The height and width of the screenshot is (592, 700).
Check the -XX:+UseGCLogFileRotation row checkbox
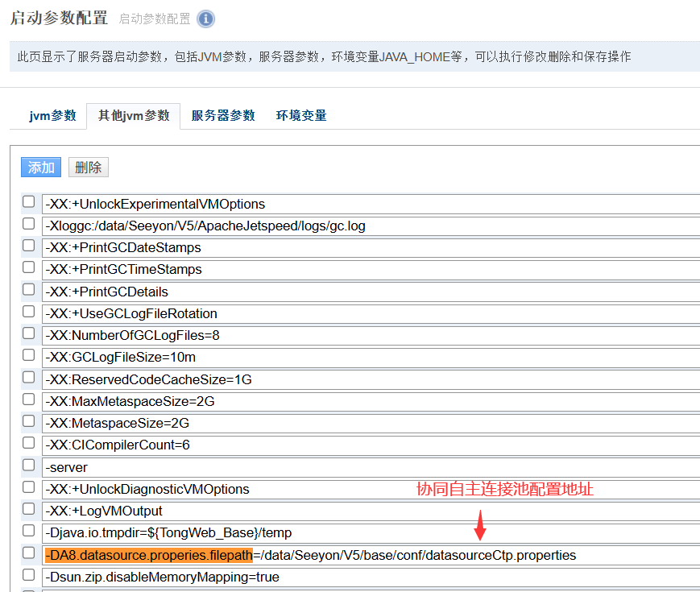pos(28,312)
